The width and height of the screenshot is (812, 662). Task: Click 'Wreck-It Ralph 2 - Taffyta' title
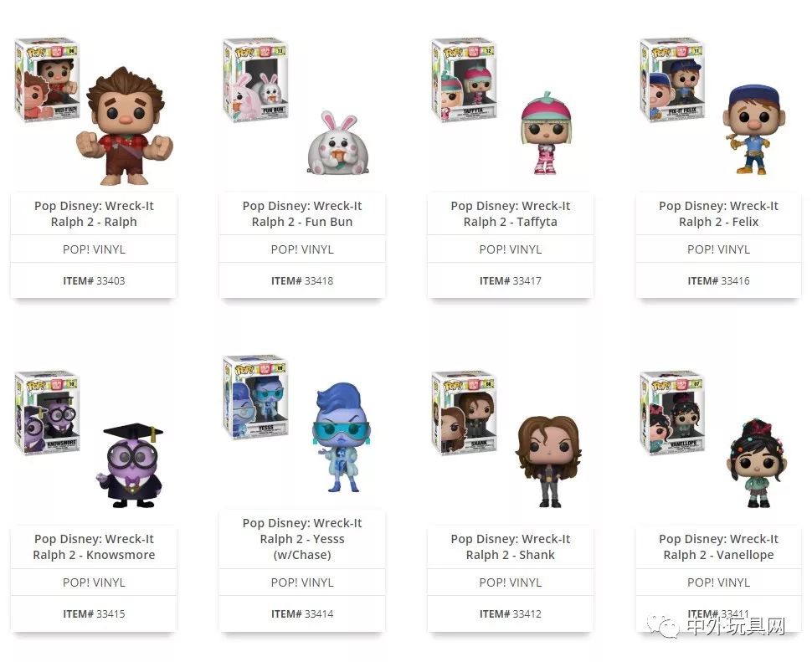click(510, 213)
